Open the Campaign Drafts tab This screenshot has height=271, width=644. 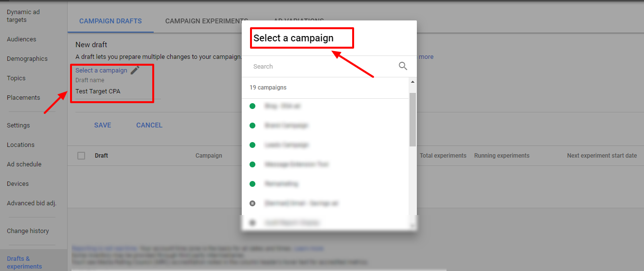click(x=110, y=21)
